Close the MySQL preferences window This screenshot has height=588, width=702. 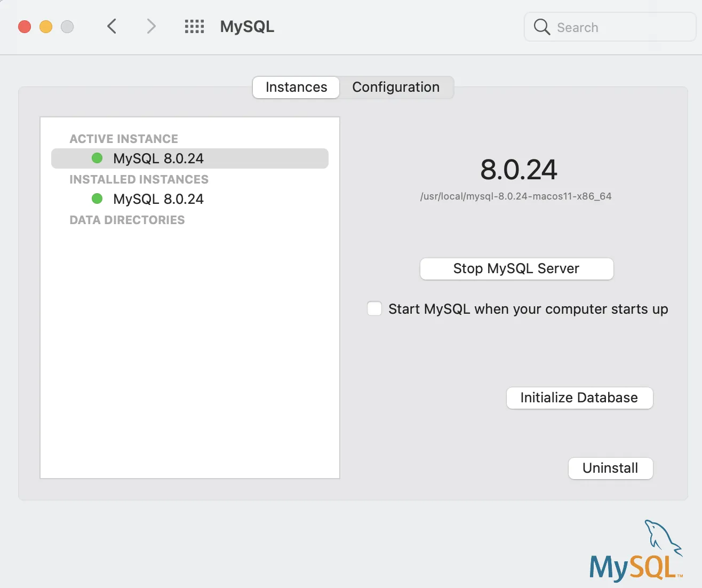25,27
